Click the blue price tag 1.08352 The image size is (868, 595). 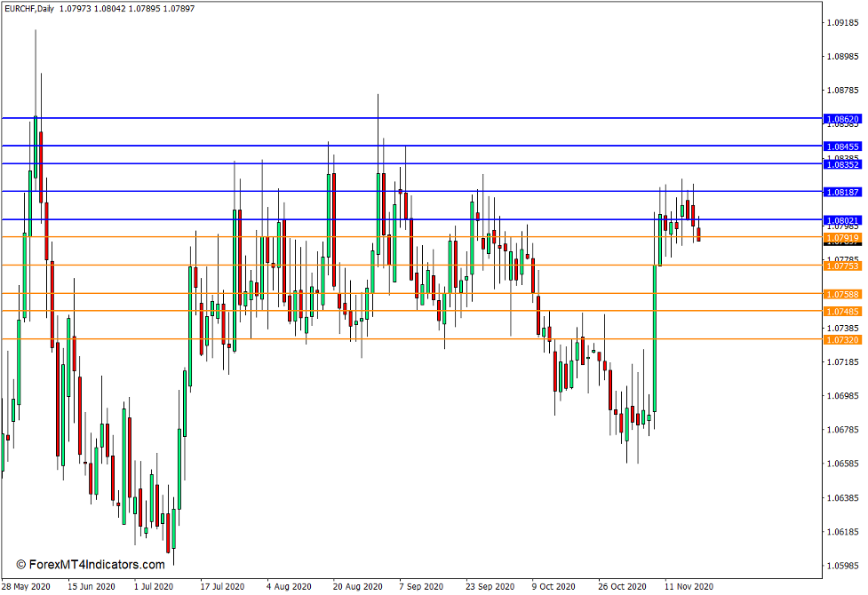point(842,164)
